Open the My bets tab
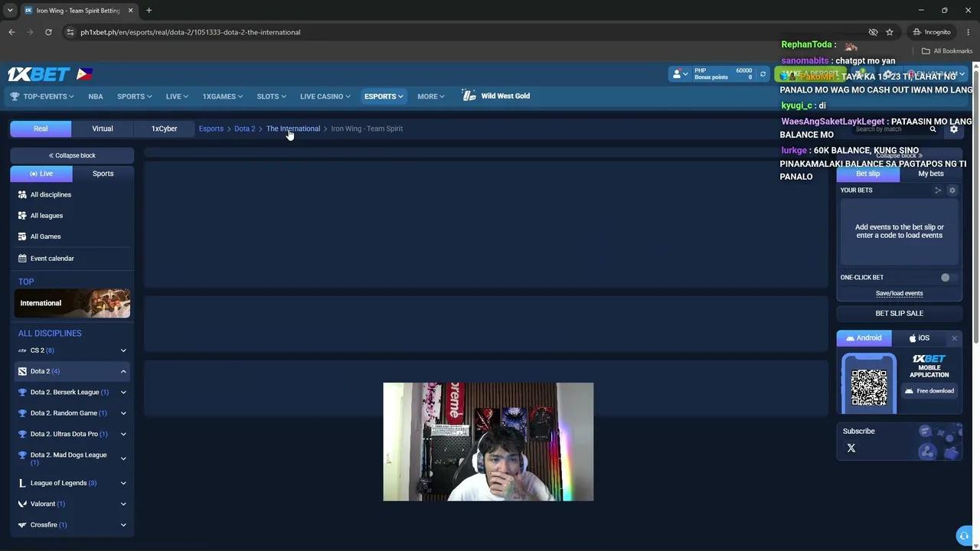Screen dimensions: 980x551 pos(931,174)
